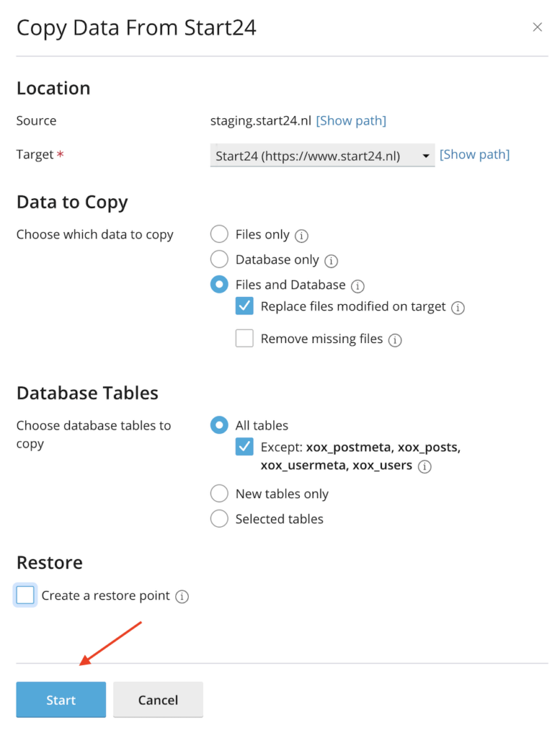Select the Files only radio option
Viewport: 560px width, 733px height.
219,234
